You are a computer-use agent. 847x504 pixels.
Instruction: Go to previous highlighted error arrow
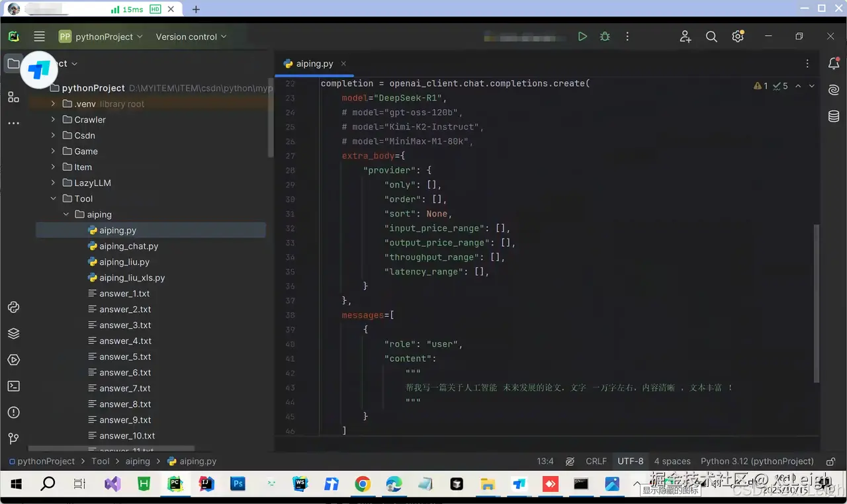[x=798, y=86]
